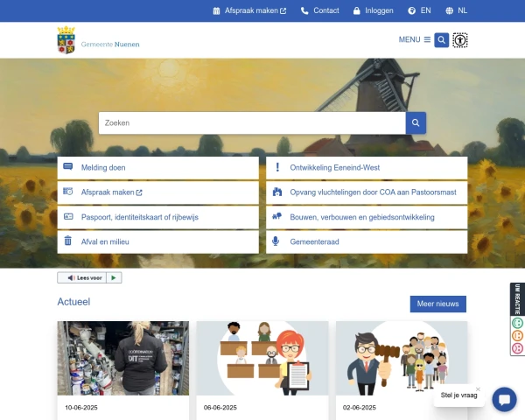Open Paspoort, identiteitskaart of rijbewijs
The image size is (525, 420).
point(158,217)
